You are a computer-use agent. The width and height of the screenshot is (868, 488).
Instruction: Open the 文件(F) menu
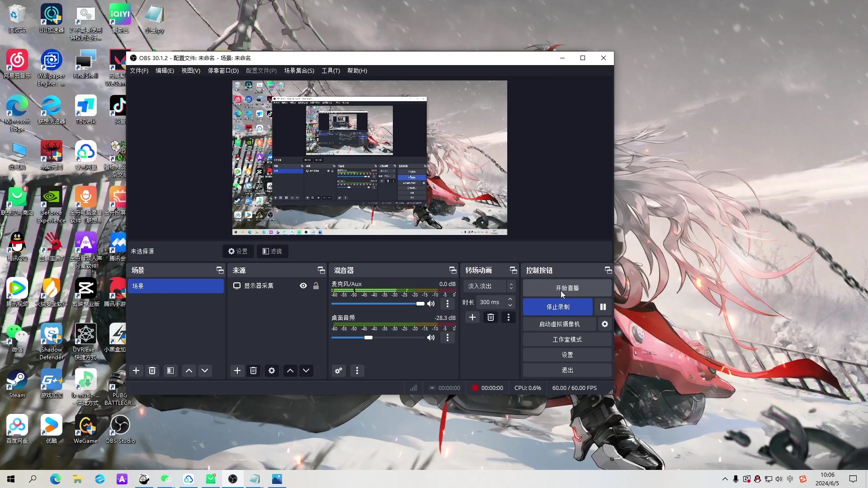[139, 70]
